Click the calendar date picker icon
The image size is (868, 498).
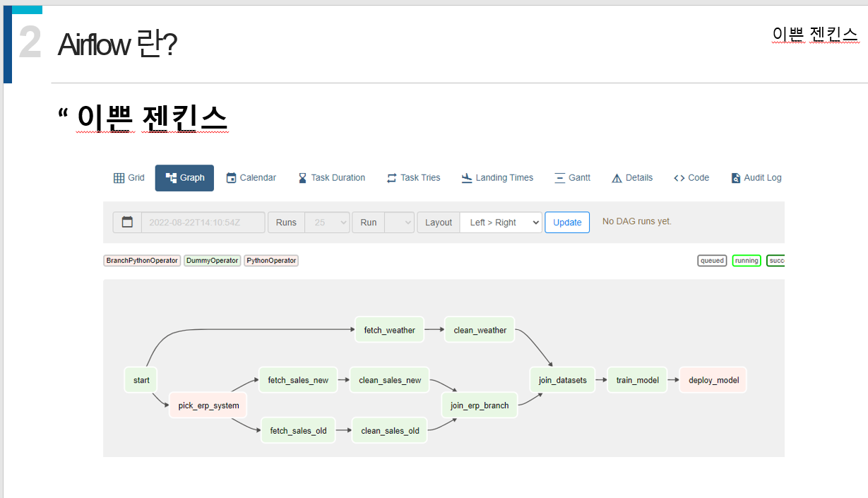tap(127, 223)
